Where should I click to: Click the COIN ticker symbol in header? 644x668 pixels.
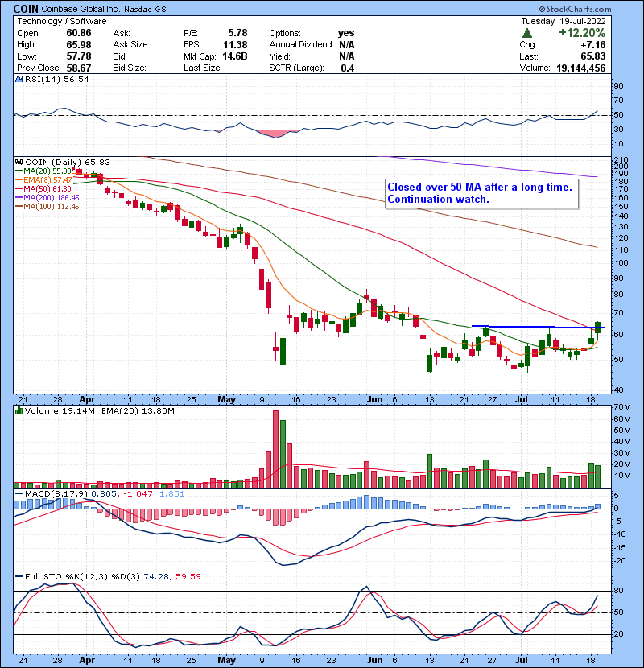coord(26,8)
